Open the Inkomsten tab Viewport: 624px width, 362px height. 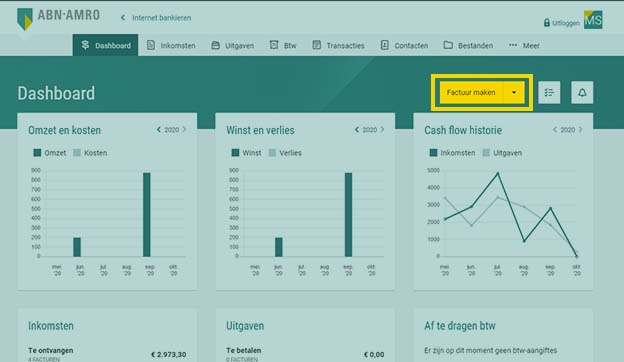coord(171,45)
